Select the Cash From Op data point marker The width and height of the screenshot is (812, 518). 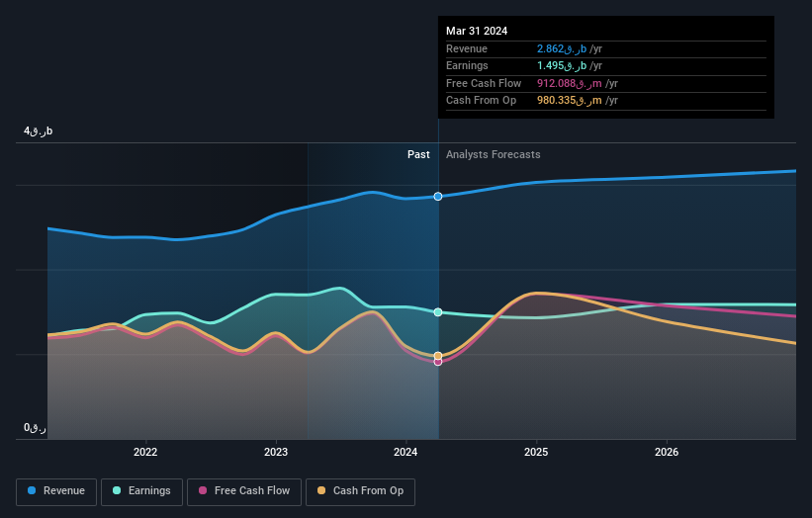point(438,356)
